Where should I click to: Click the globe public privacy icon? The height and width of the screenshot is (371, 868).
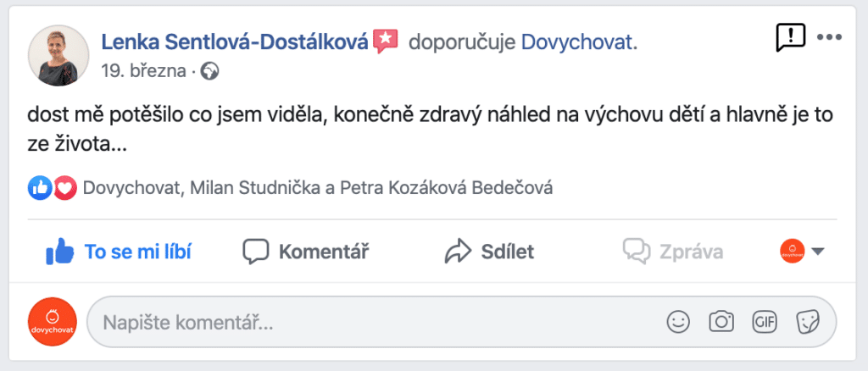(x=209, y=72)
